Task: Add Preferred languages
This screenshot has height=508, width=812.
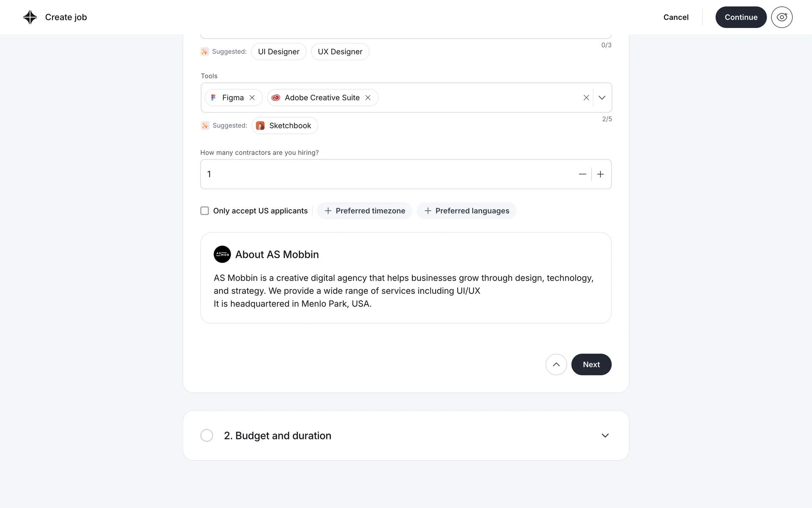Action: 466,211
